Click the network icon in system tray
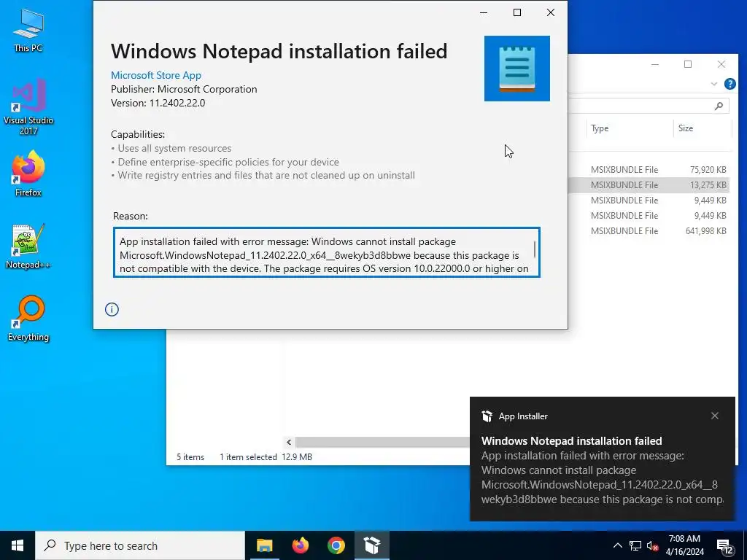747x560 pixels. point(635,545)
